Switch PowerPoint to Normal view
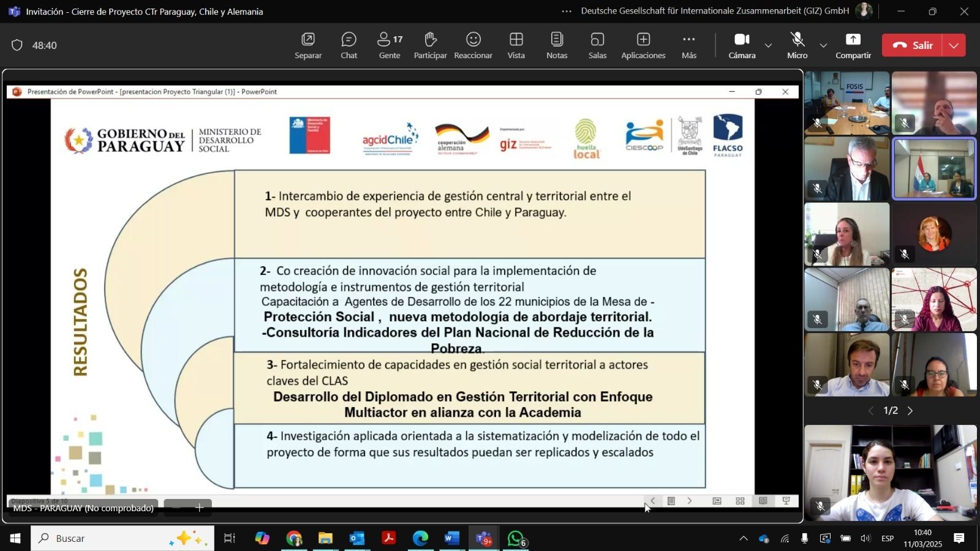Viewport: 980px width, 551px height. click(717, 501)
